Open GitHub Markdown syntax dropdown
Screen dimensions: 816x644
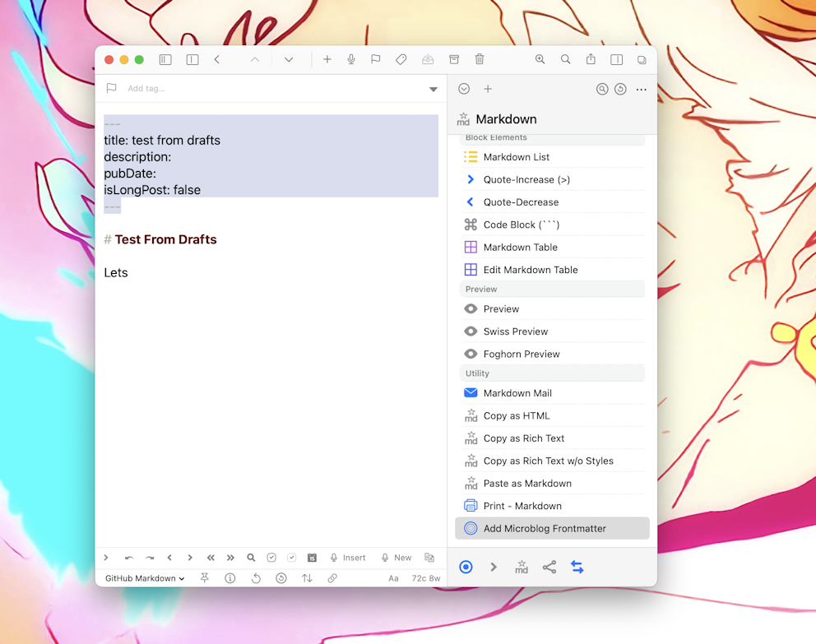pos(145,578)
